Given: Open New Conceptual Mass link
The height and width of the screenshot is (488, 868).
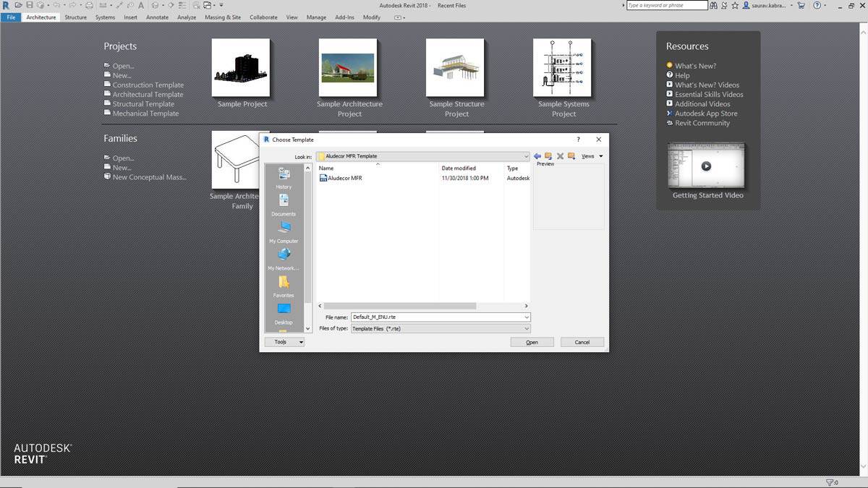Looking at the screenshot, I should pyautogui.click(x=149, y=176).
